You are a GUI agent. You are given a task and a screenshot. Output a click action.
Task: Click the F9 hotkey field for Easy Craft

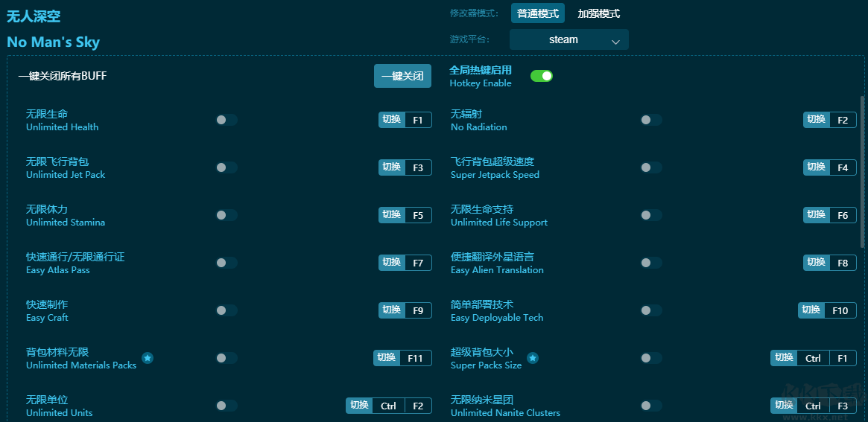pyautogui.click(x=418, y=310)
